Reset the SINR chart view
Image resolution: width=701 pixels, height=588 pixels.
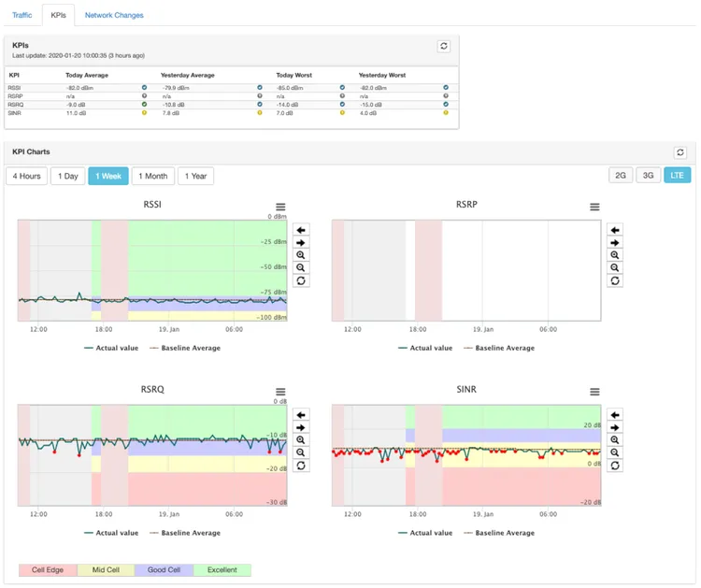tap(614, 466)
